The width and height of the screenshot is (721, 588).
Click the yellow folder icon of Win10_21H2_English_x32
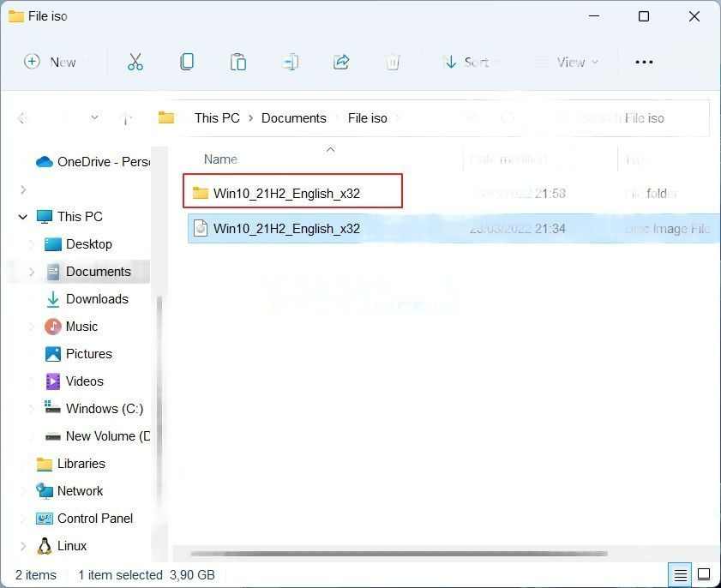pos(201,193)
